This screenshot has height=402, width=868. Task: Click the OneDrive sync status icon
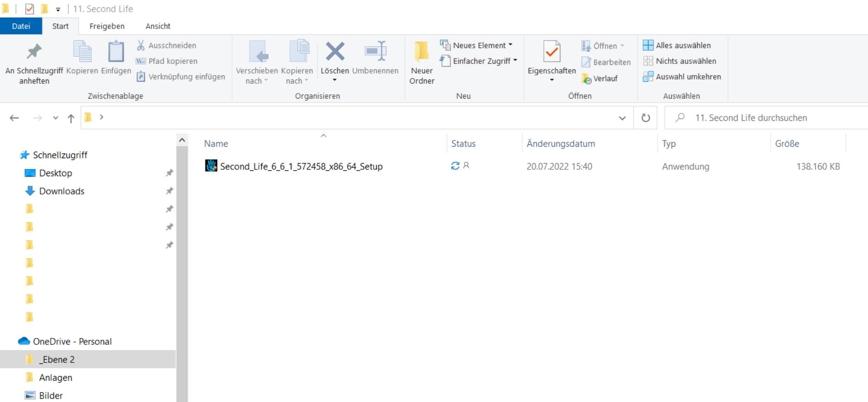[x=455, y=166]
